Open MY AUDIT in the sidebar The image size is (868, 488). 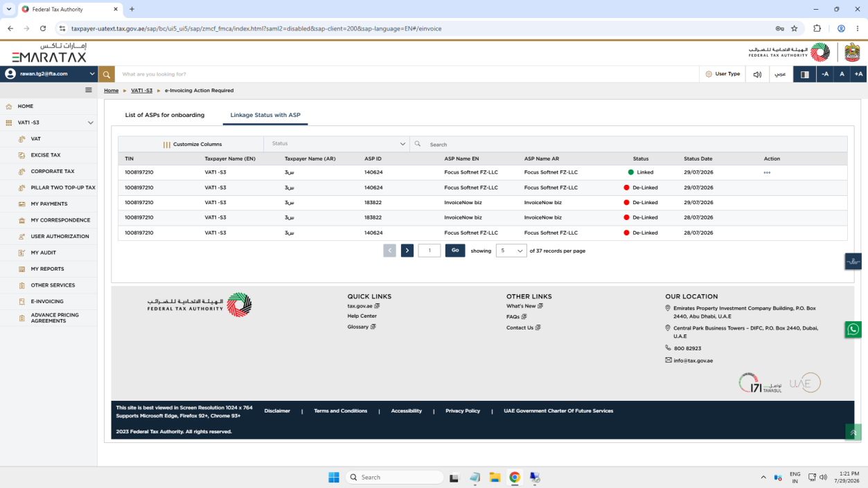pos(43,253)
